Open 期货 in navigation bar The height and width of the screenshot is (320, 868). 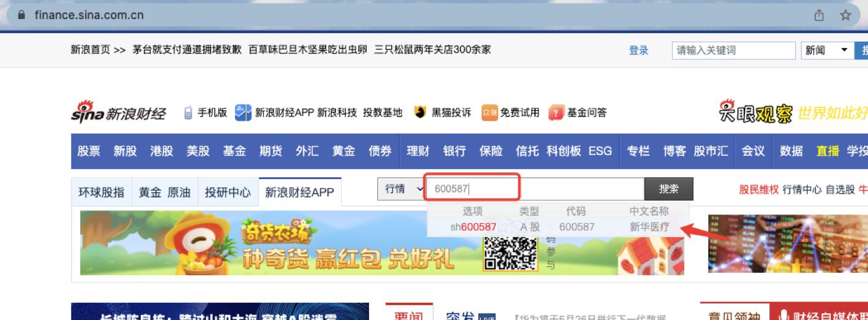click(x=271, y=151)
